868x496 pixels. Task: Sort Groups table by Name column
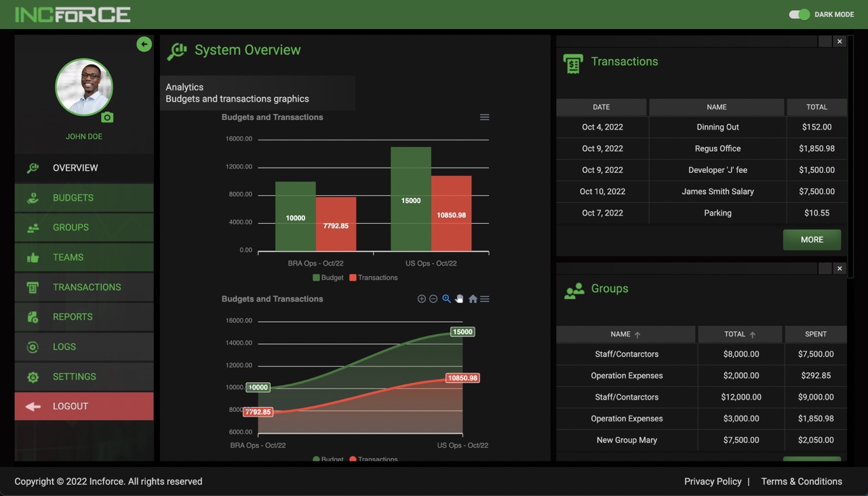point(625,334)
